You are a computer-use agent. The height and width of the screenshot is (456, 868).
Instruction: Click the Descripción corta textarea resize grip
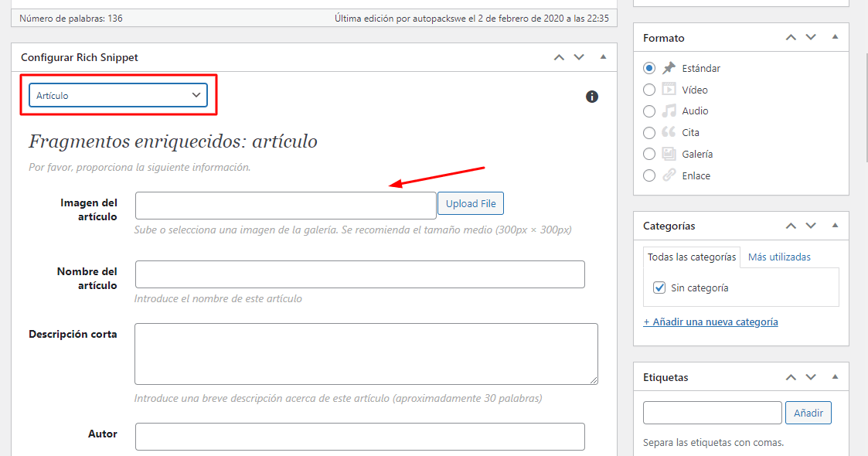[594, 379]
